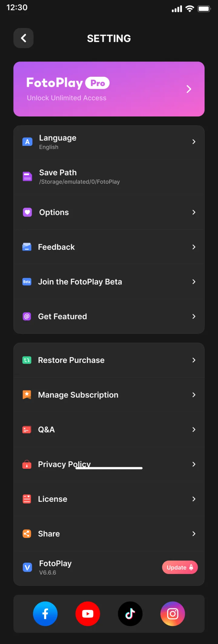
Task: Tap the Save Path storage row
Action: coord(109,176)
